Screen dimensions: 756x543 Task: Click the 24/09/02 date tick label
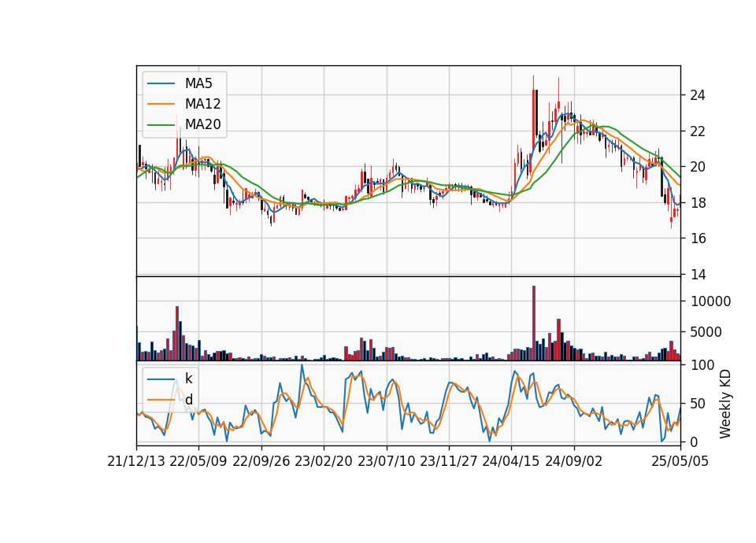point(574,462)
